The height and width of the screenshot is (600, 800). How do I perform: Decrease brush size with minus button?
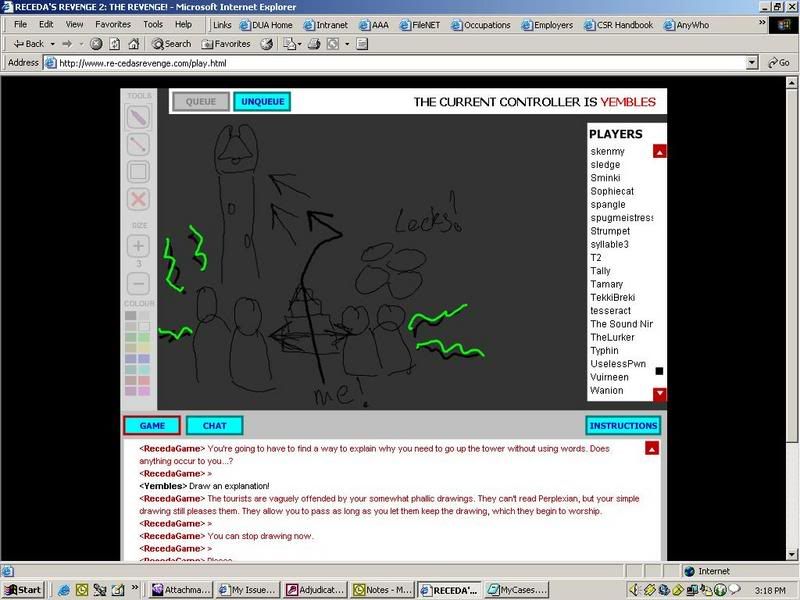(x=138, y=282)
